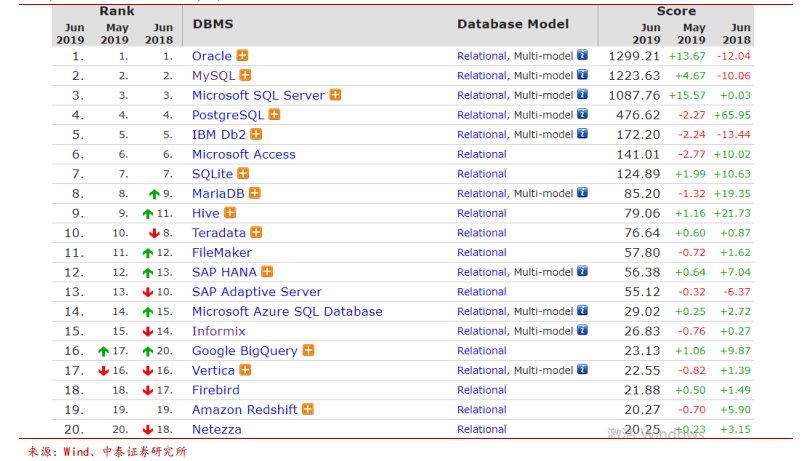Click the plus icon next to MySQL
The image size is (811, 461).
[x=245, y=75]
